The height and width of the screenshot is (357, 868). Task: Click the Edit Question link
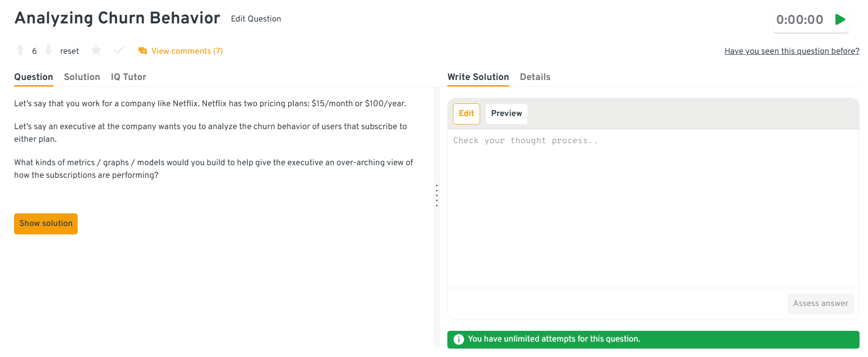pyautogui.click(x=256, y=19)
